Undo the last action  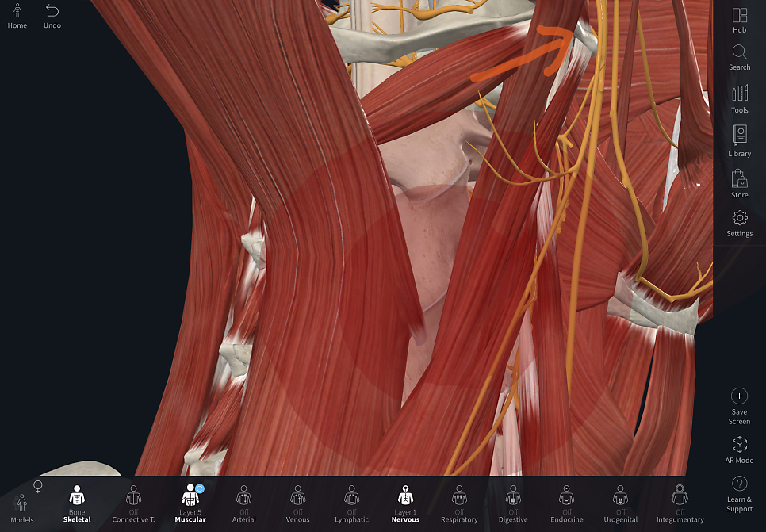click(52, 16)
